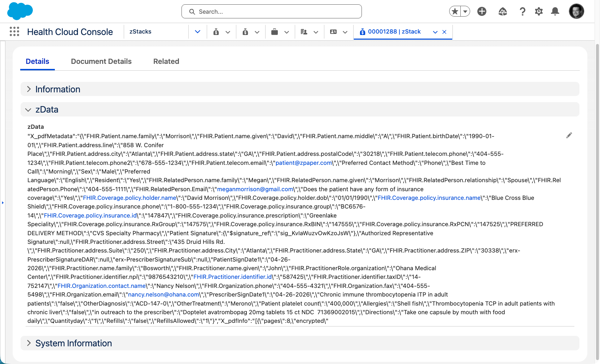The image size is (600, 364).
Task: Switch to the Document Details tab
Action: coord(101,61)
